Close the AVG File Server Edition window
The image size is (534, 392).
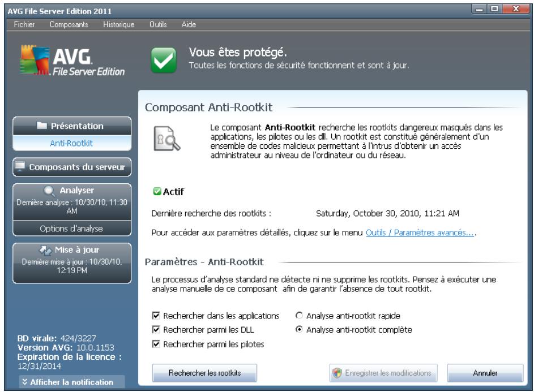coord(516,10)
